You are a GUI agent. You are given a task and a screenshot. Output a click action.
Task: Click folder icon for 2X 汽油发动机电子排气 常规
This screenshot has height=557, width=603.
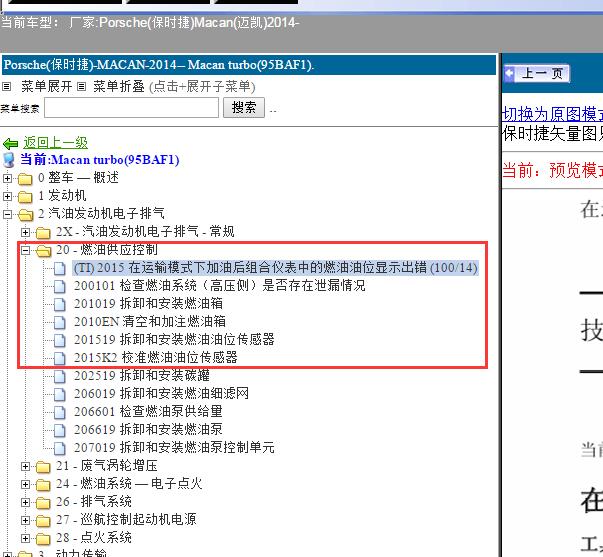coord(43,232)
